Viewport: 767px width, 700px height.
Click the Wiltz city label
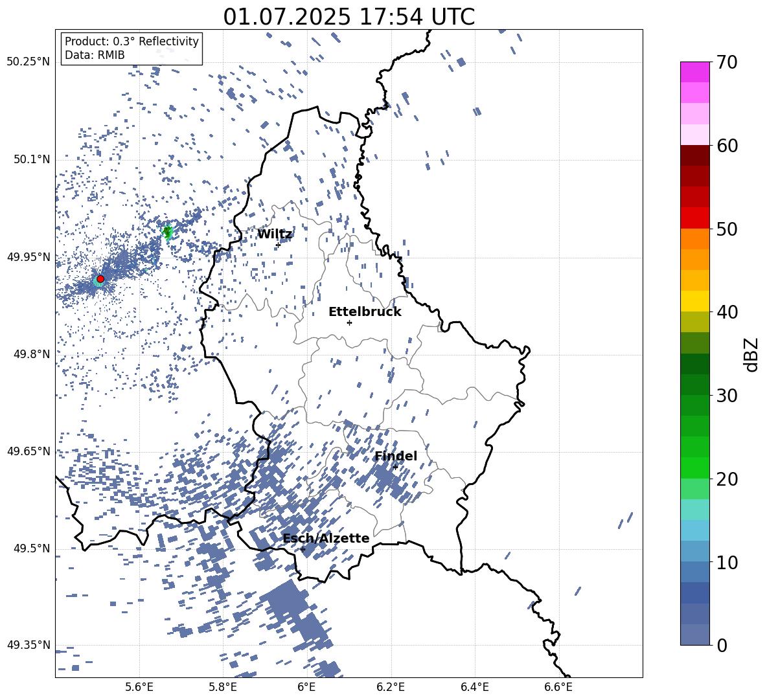point(275,234)
